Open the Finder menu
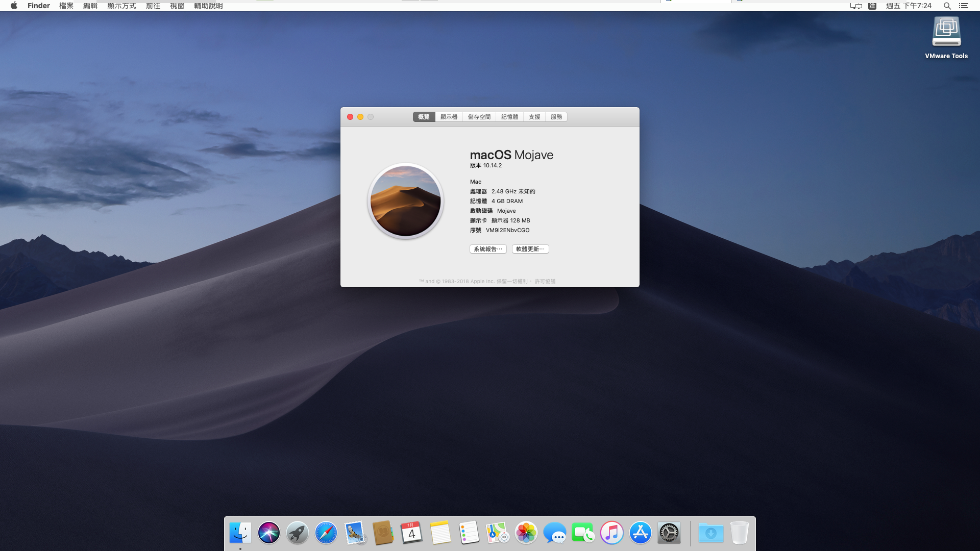Viewport: 980px width, 551px height. pos(39,6)
